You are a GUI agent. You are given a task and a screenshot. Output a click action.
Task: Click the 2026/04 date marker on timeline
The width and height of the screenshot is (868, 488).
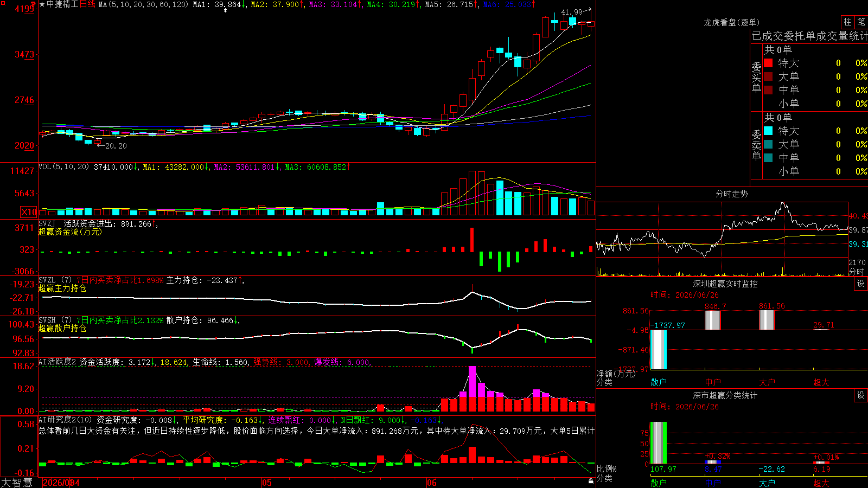[61, 483]
